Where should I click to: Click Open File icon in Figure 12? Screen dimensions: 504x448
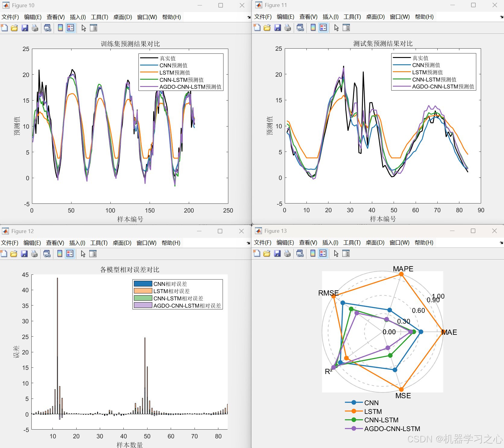click(x=14, y=254)
